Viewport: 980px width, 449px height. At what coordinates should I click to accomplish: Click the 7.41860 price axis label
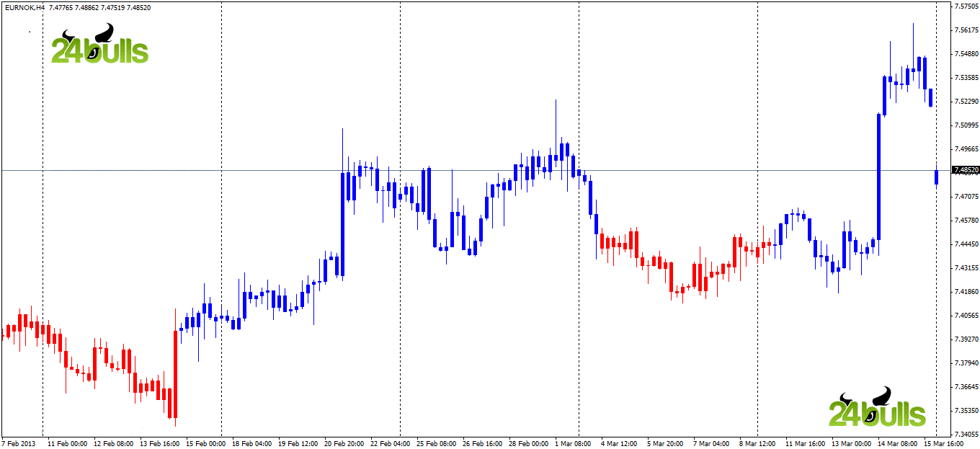coord(967,292)
